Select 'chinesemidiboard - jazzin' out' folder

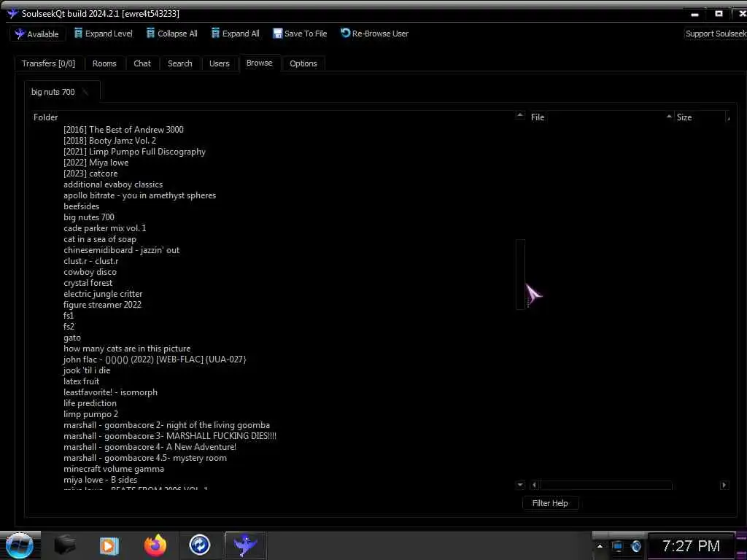click(x=122, y=250)
